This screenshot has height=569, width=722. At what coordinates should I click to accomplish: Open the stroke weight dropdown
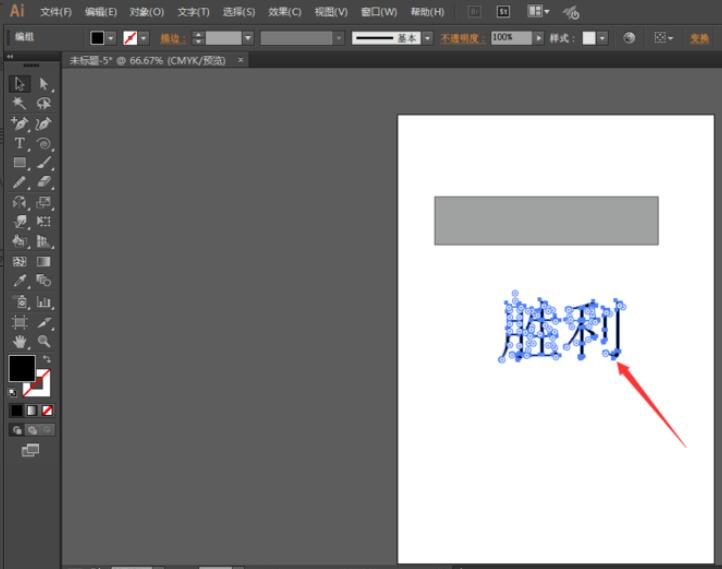[248, 38]
